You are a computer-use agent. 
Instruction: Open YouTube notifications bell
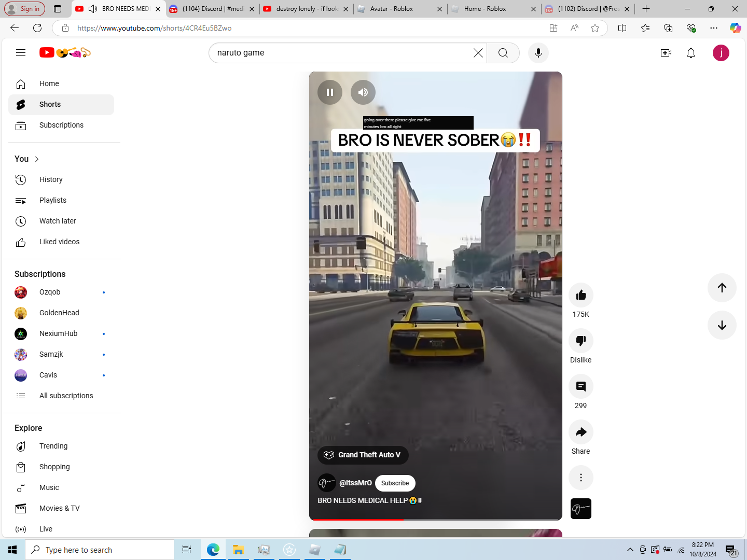click(691, 53)
